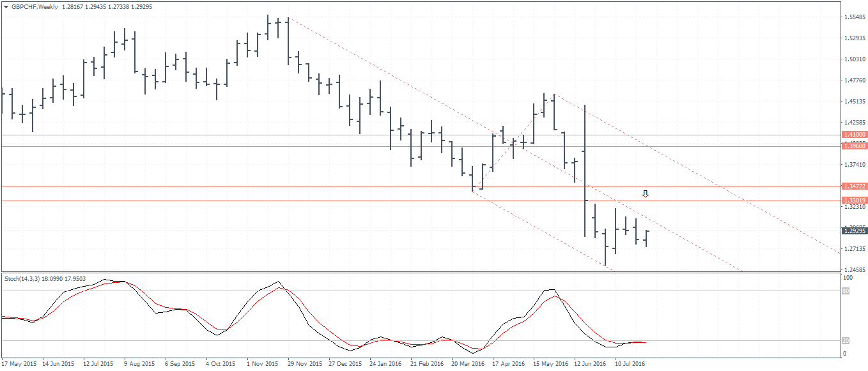Click the 1.34722 price level label

point(855,186)
